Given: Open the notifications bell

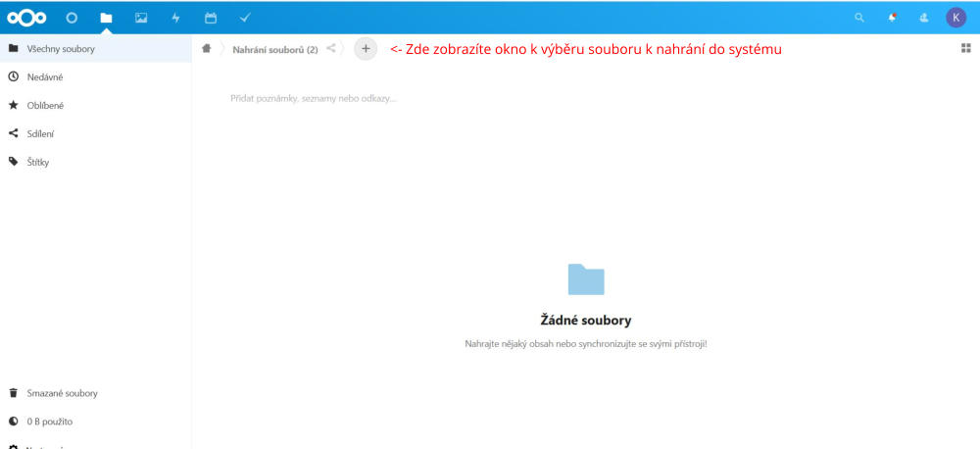Looking at the screenshot, I should click(x=892, y=18).
